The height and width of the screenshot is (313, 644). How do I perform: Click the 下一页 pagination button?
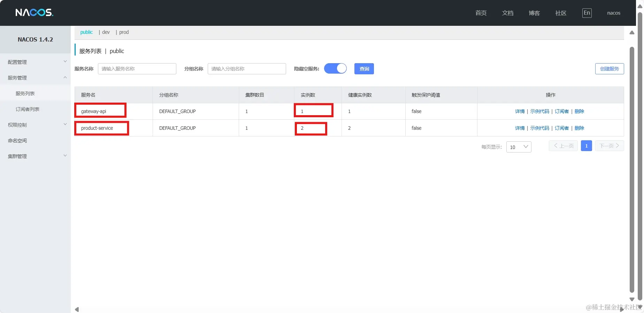[x=609, y=146]
